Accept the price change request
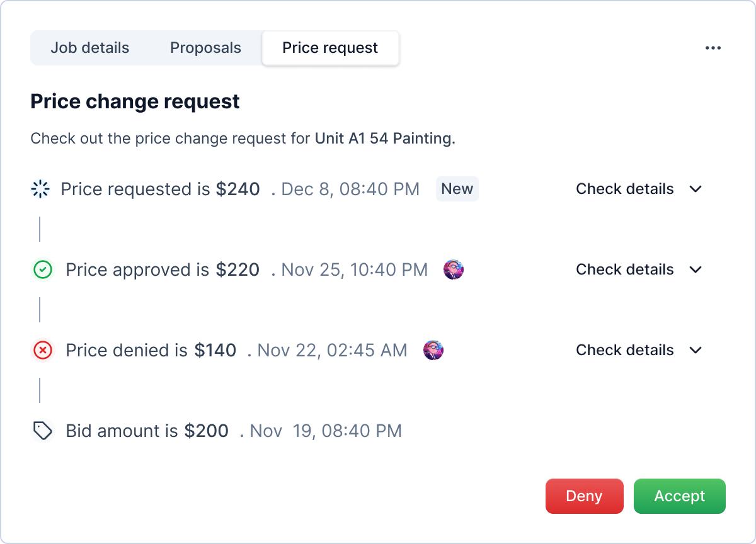The width and height of the screenshot is (756, 544). coord(679,496)
